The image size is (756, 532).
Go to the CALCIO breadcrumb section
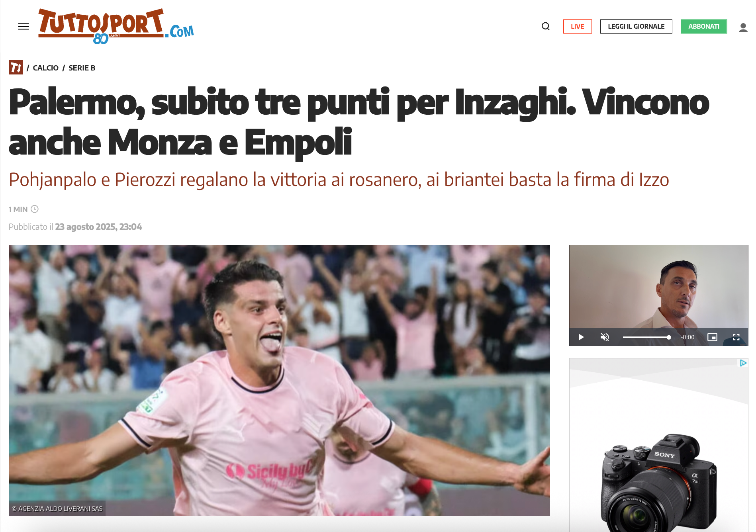45,68
